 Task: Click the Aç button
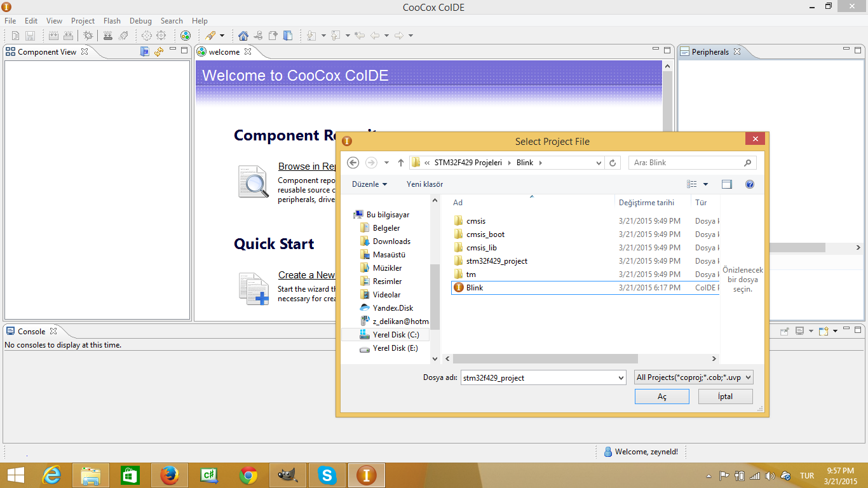click(x=662, y=396)
